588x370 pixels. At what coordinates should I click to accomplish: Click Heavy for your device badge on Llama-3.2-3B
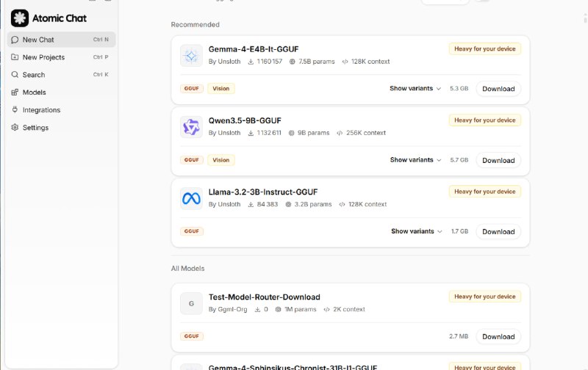(485, 192)
